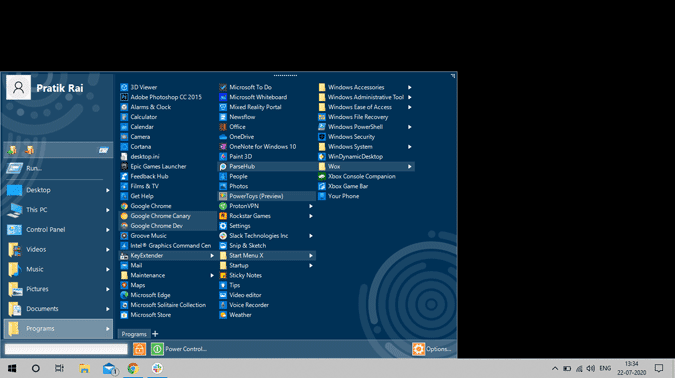Screen dimensions: 675x378
Task: Open the Pictures menu entry
Action: 58,289
